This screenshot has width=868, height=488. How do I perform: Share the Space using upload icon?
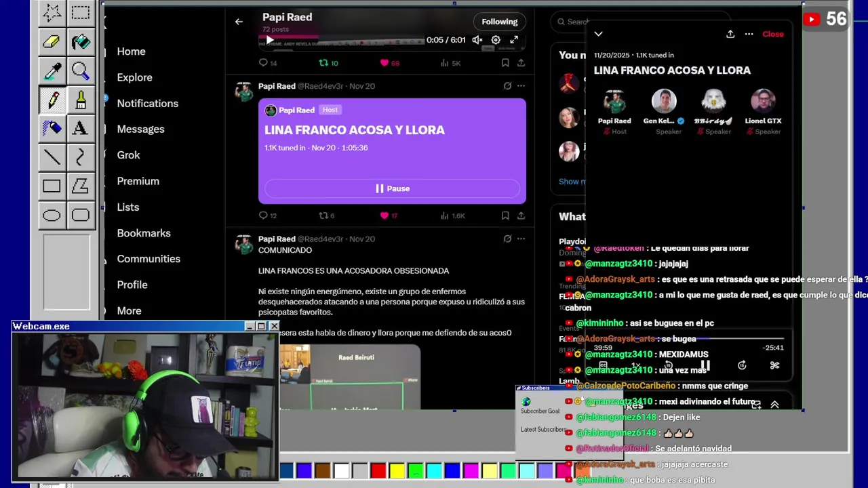730,34
